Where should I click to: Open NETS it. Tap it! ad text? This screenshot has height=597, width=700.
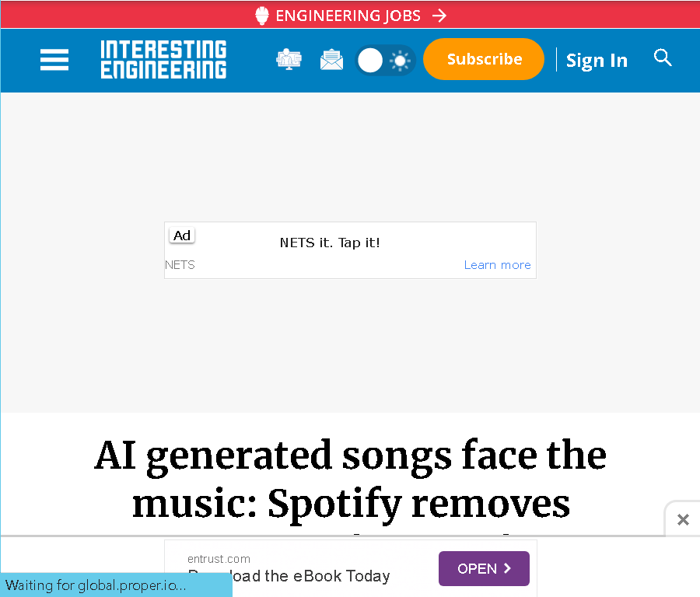(330, 243)
